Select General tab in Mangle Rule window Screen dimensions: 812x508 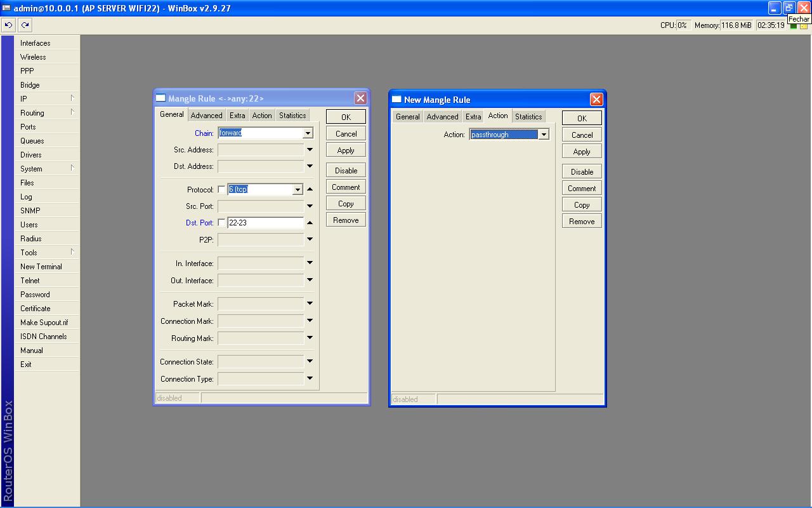pyautogui.click(x=172, y=114)
